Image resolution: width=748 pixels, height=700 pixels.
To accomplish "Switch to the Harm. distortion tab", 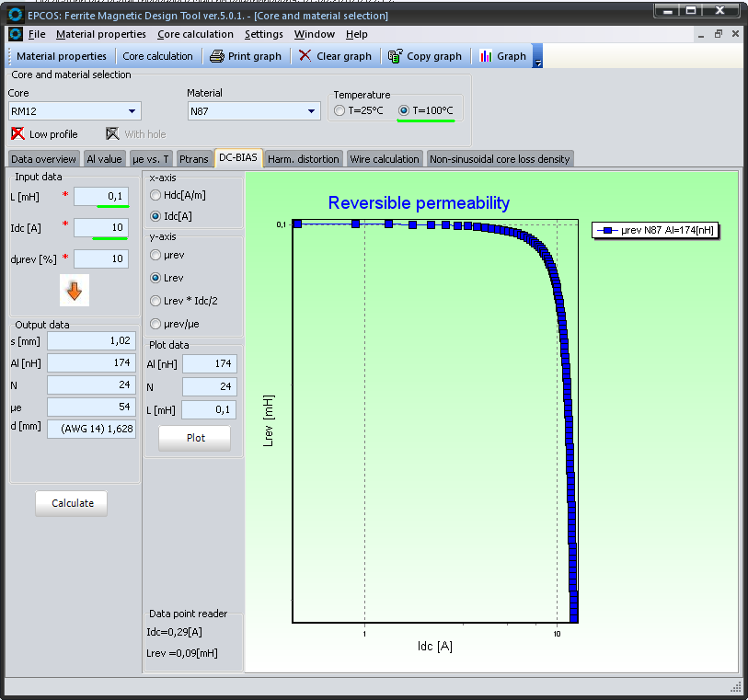I will pos(304,159).
